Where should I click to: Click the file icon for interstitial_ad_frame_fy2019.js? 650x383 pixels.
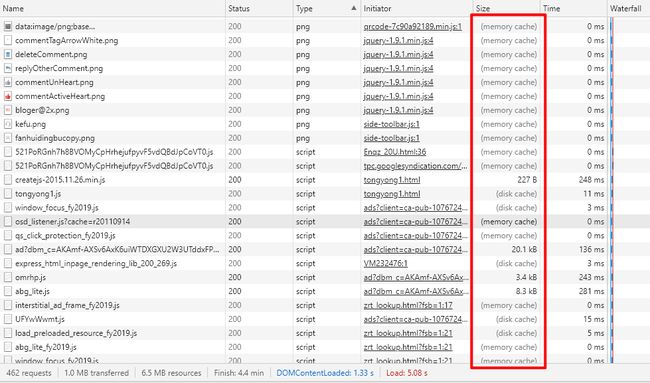7,305
